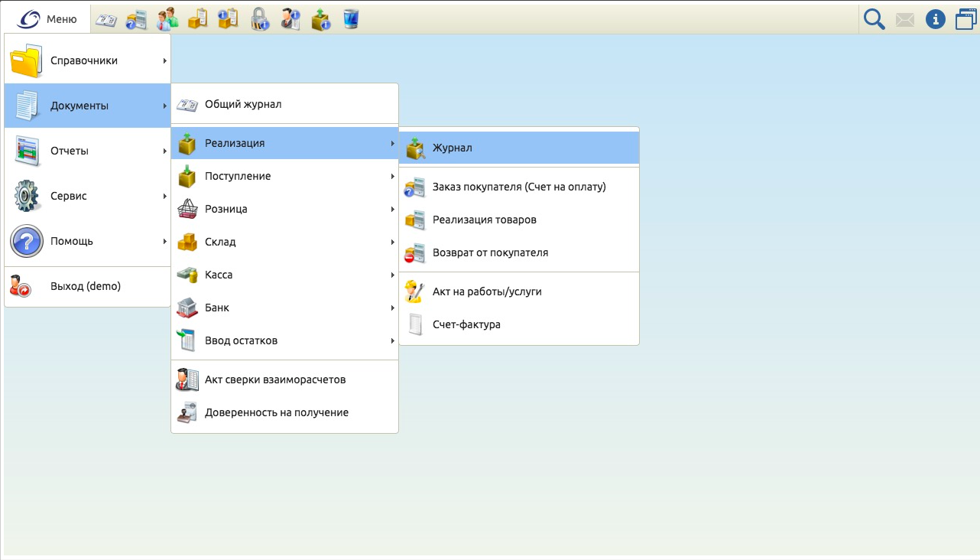980x560 pixels.
Task: Click the book icon beside Общий журнал
Action: tap(187, 104)
